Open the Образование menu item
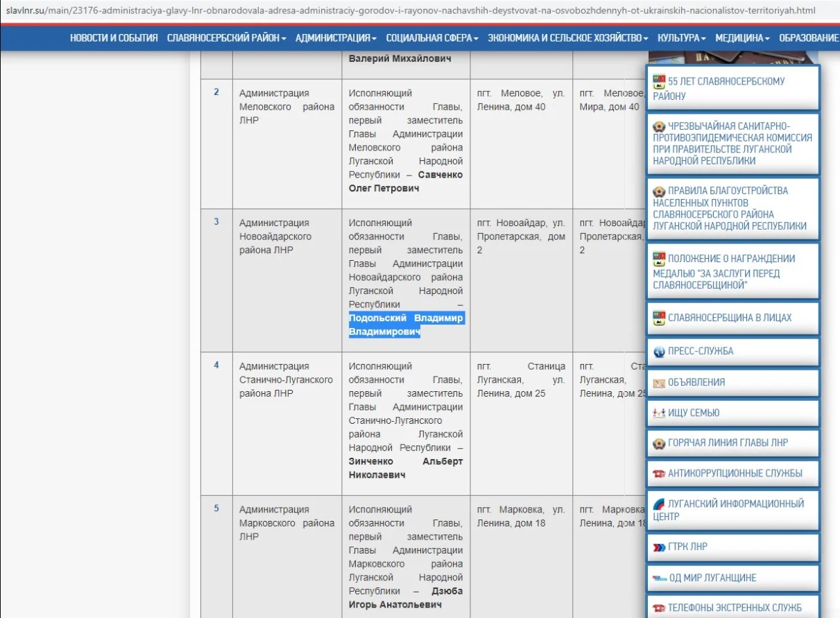Viewport: 840px width, 618px height. pyautogui.click(x=809, y=38)
